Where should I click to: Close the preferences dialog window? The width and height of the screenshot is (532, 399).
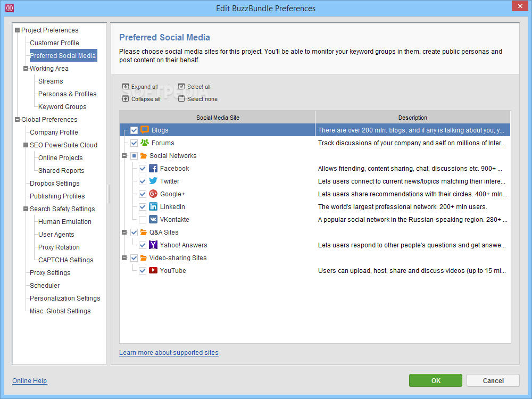pos(520,6)
